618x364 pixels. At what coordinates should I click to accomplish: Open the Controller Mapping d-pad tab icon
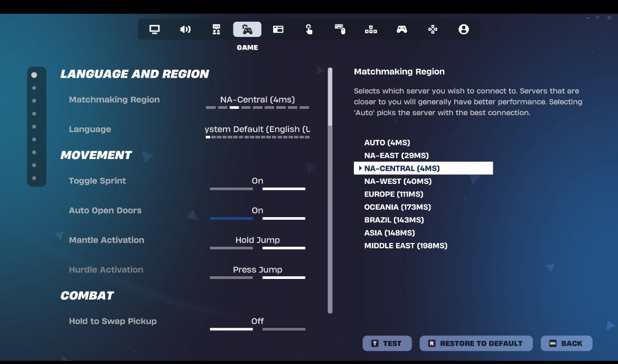coord(433,30)
